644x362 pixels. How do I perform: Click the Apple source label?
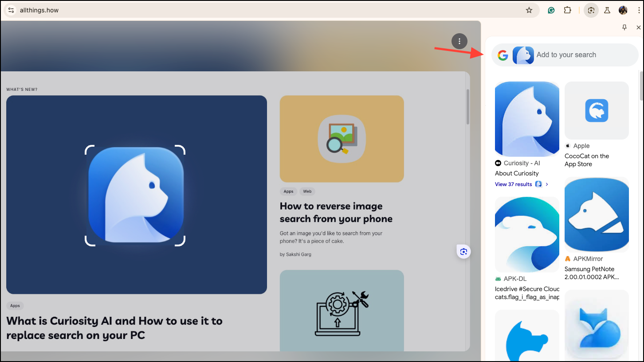pos(581,146)
